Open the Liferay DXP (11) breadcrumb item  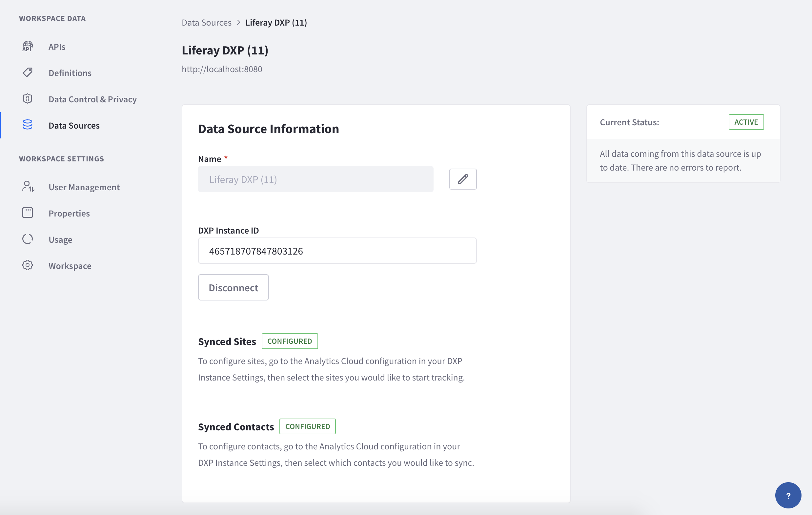pyautogui.click(x=276, y=22)
